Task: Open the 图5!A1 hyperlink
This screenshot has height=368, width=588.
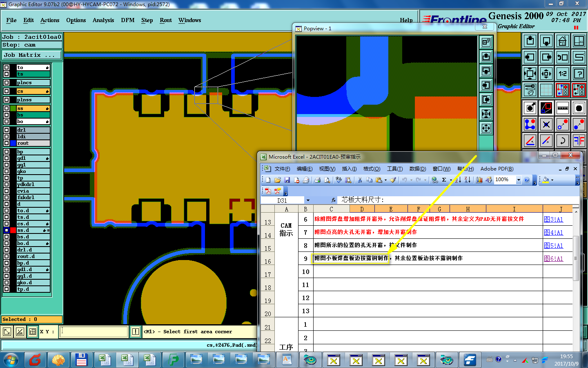Action: click(x=554, y=245)
